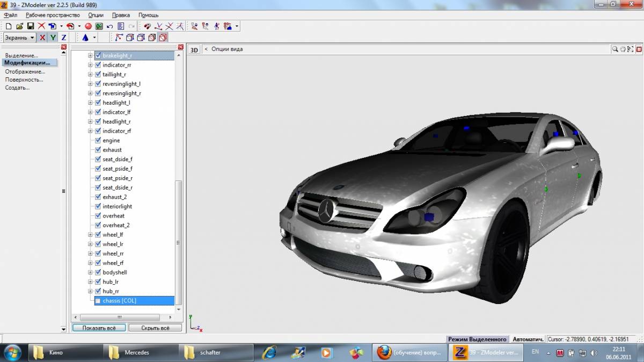644x362 pixels.
Task: Click the New file icon
Action: click(9, 26)
